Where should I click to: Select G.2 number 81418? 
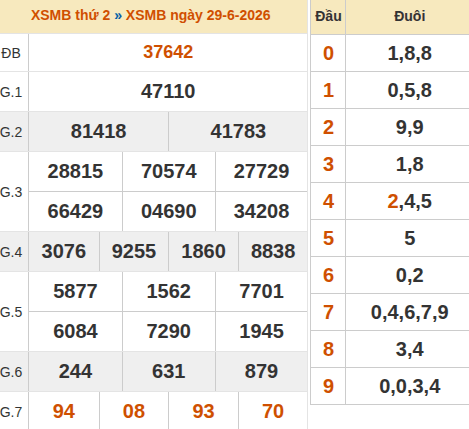pyautogui.click(x=98, y=131)
